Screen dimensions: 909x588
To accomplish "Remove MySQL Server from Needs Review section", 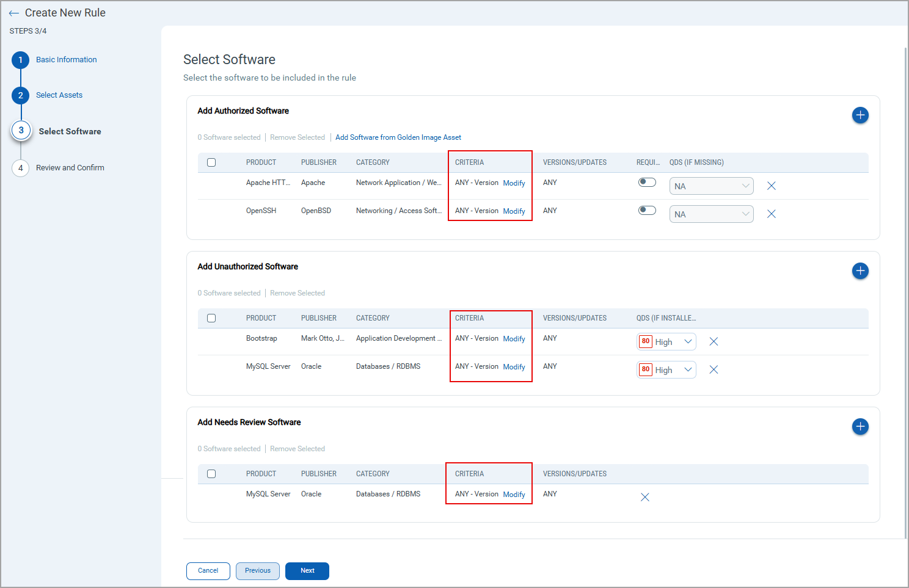I will [x=644, y=496].
